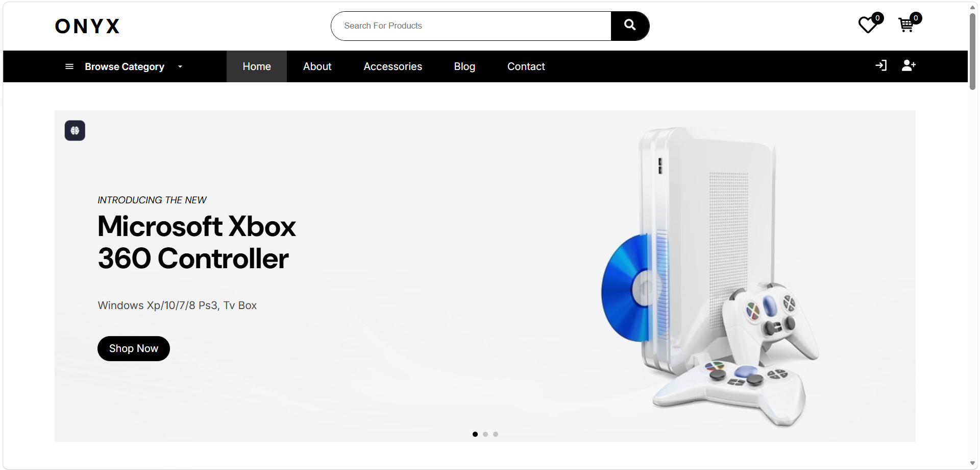Click the page vertical scrollbar thumb

972,51
